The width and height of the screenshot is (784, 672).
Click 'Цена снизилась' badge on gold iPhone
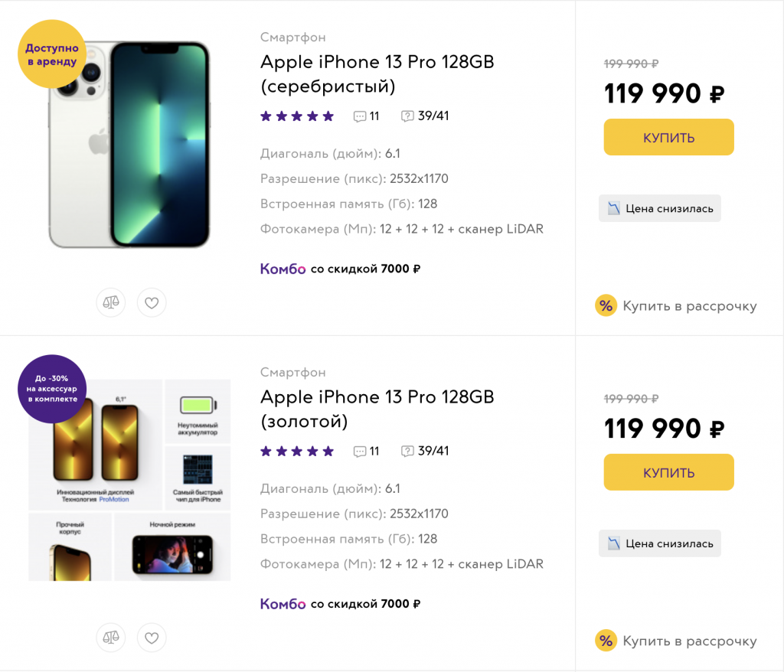click(x=660, y=543)
